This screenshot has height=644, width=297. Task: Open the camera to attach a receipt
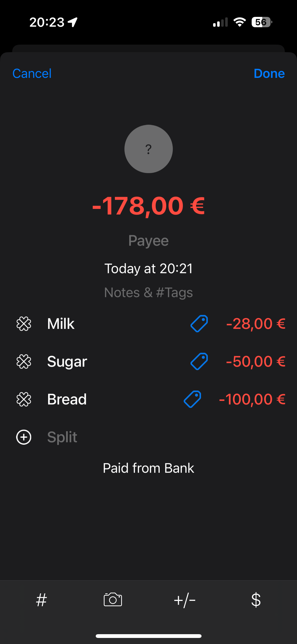113,599
